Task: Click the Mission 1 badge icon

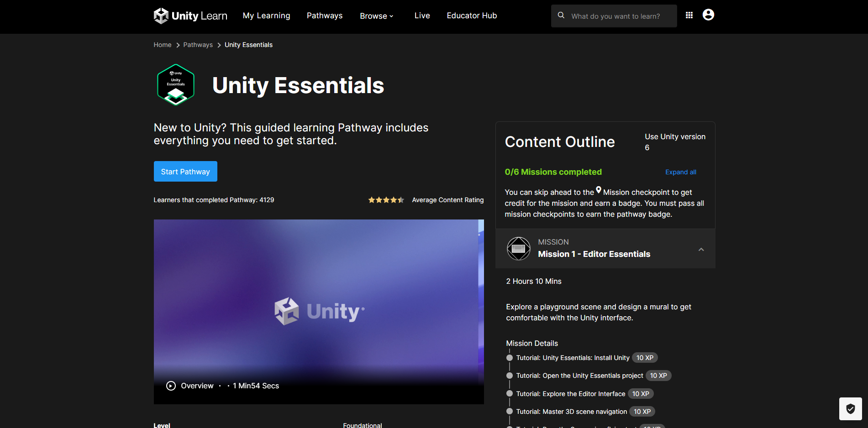Action: 519,249
